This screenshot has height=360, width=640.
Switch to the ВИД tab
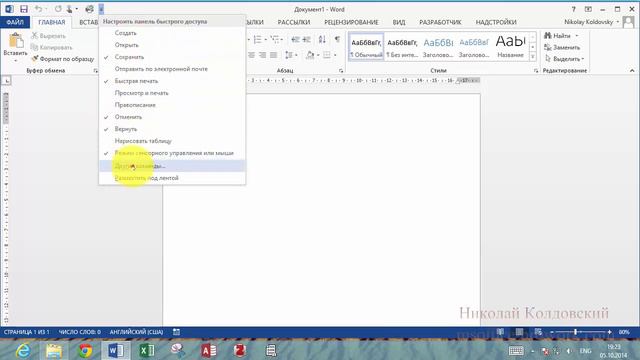[x=399, y=22]
